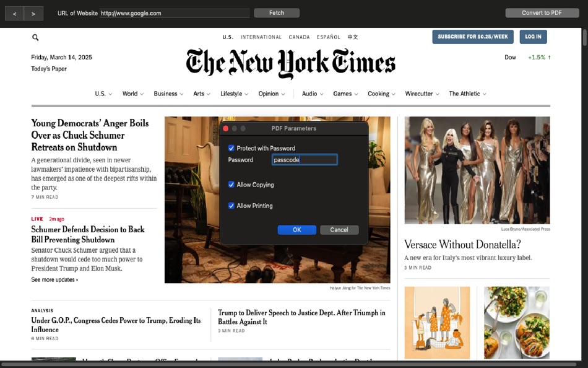Viewport: 588px width, 368px height.
Task: Open Versace Without Donatella? headline
Action: coord(462,245)
